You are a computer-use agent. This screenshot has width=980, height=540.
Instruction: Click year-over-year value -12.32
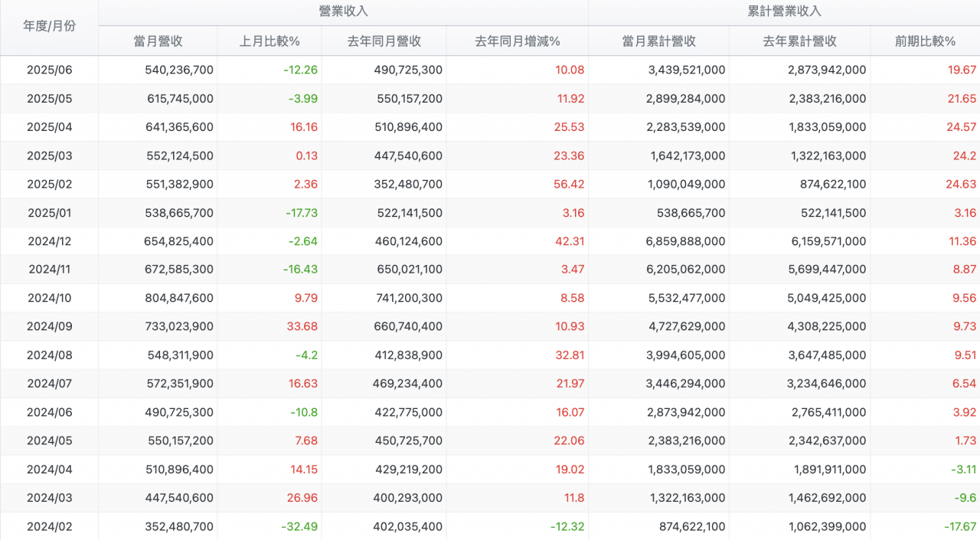click(x=567, y=527)
